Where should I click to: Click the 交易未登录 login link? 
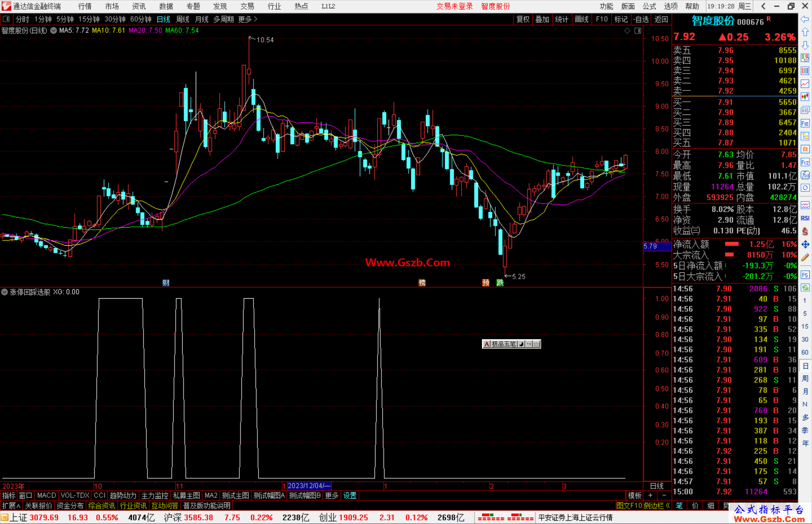point(455,6)
